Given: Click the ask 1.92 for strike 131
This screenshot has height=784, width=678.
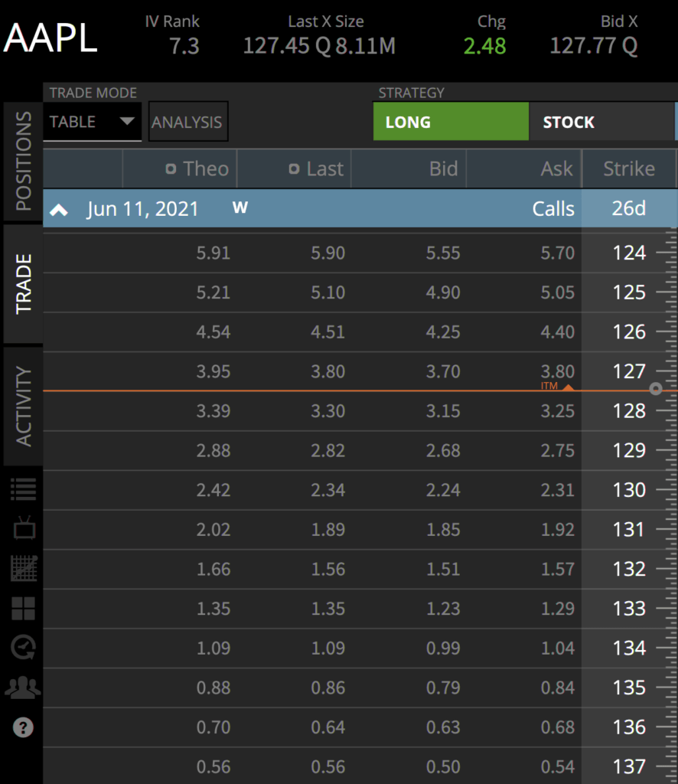Looking at the screenshot, I should pos(558,530).
